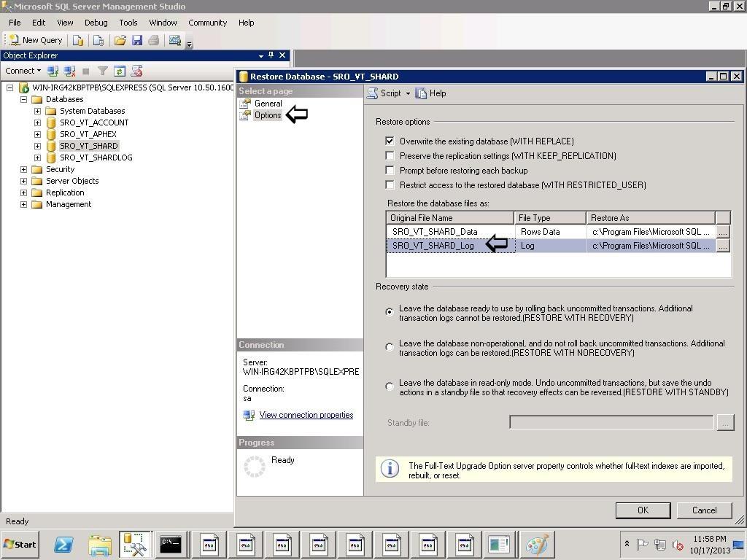Select RESTORE WITH RECOVERY radio option
The height and width of the screenshot is (560, 747).
(x=390, y=312)
